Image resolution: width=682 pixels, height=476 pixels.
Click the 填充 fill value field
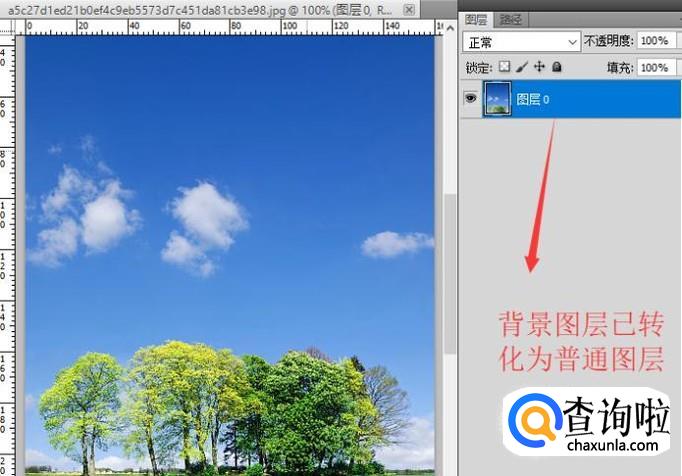tap(654, 67)
